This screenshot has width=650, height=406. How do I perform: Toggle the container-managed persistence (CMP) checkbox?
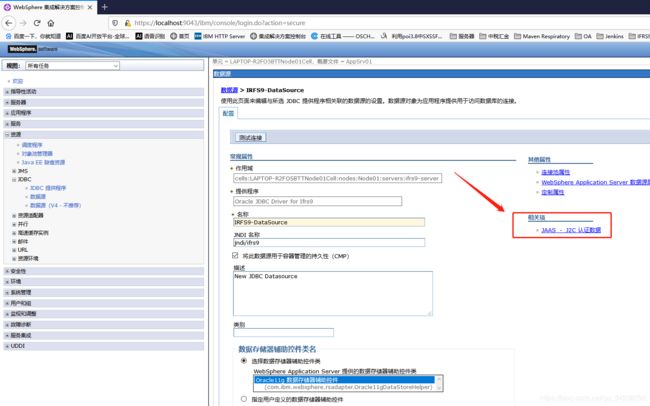[235, 255]
